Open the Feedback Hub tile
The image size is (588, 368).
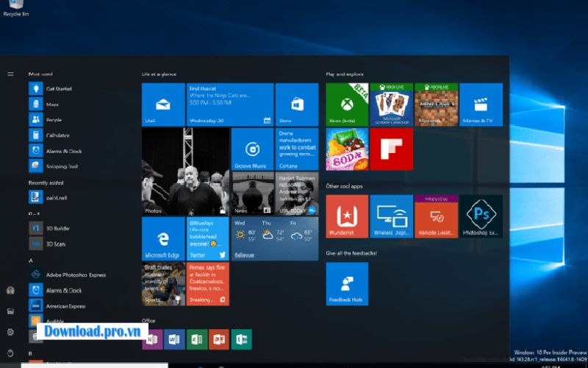click(x=347, y=284)
